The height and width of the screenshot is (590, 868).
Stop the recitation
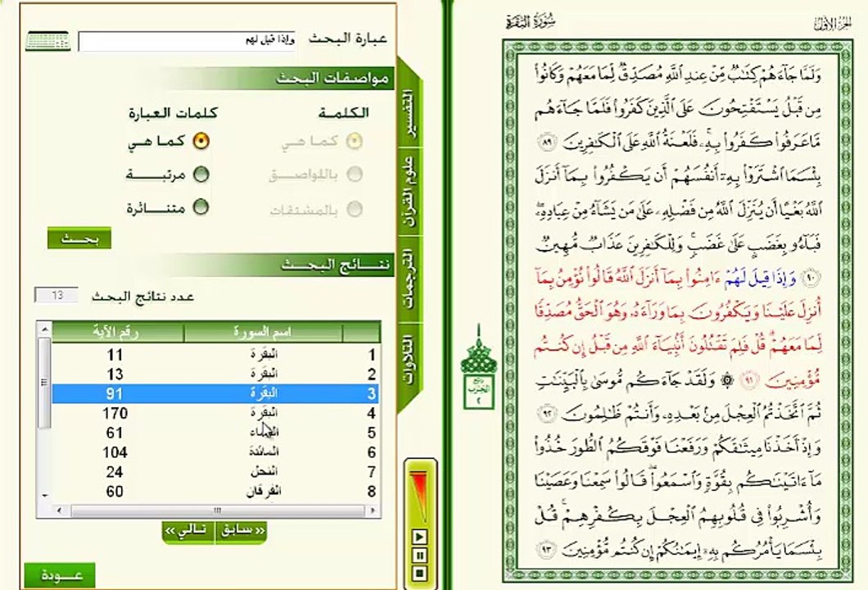pyautogui.click(x=419, y=574)
